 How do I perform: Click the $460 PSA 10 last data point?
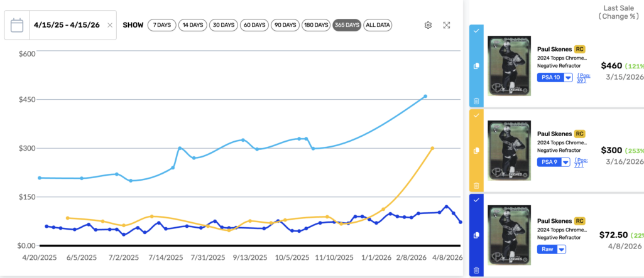425,97
